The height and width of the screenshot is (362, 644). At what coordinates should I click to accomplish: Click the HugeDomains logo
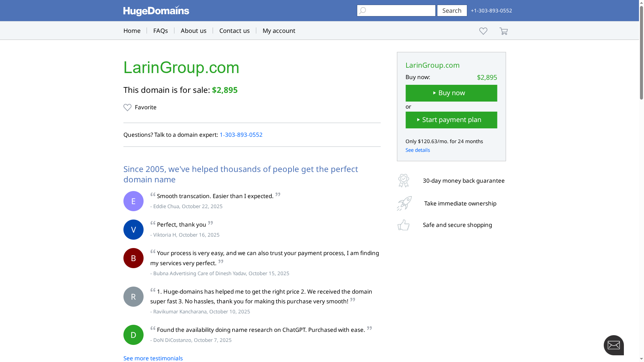(156, 10)
